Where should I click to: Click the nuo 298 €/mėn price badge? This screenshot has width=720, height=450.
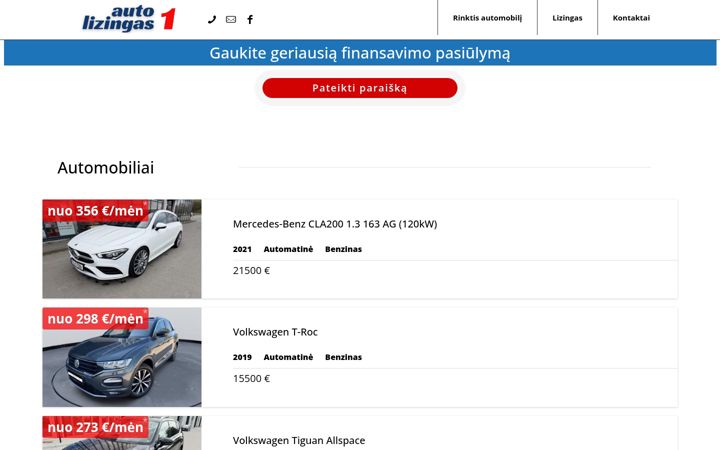point(96,319)
